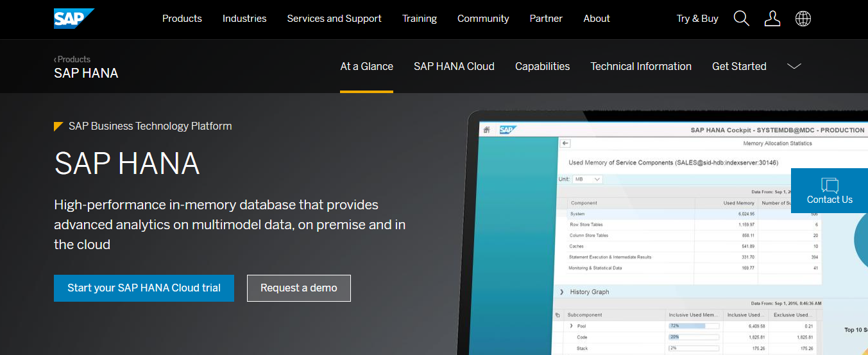The width and height of the screenshot is (868, 355).
Task: Open the Unit MB dropdown
Action: click(588, 179)
